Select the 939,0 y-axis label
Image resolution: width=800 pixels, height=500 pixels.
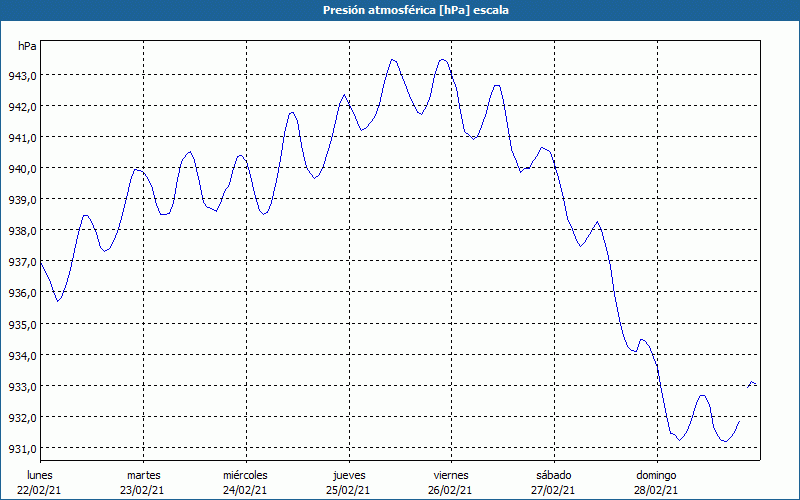pos(22,200)
